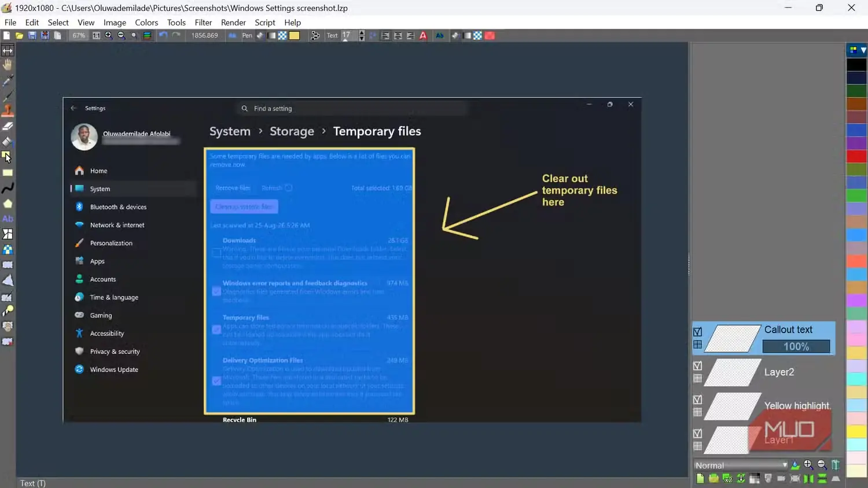The height and width of the screenshot is (488, 868).
Task: Pick the Eraser tool
Action: [x=8, y=126]
